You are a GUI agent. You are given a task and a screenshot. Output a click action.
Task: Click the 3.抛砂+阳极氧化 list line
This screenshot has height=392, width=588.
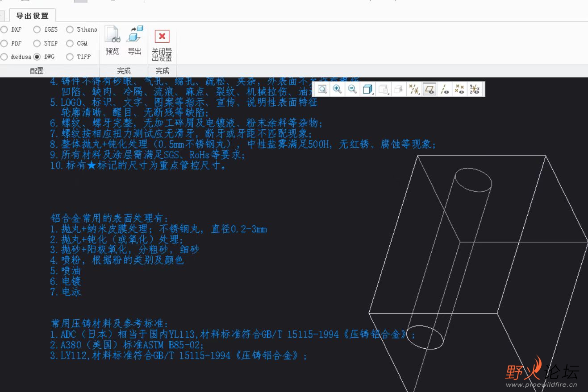pos(125,249)
